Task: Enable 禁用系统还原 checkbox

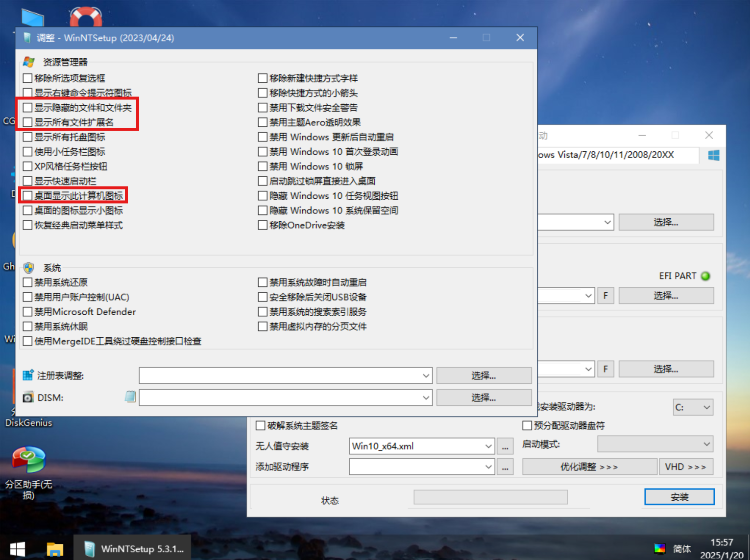Action: [x=27, y=282]
